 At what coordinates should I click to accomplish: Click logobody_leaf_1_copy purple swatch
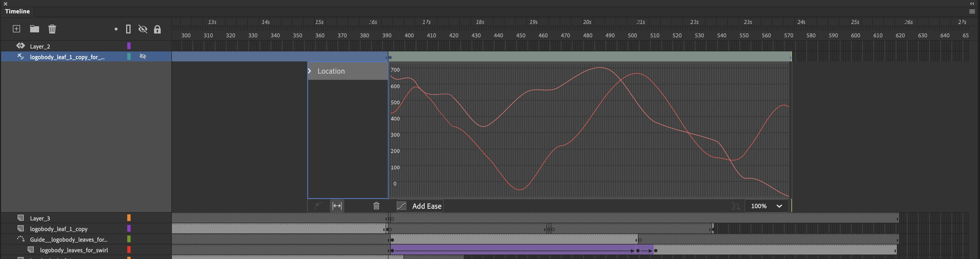[129, 229]
